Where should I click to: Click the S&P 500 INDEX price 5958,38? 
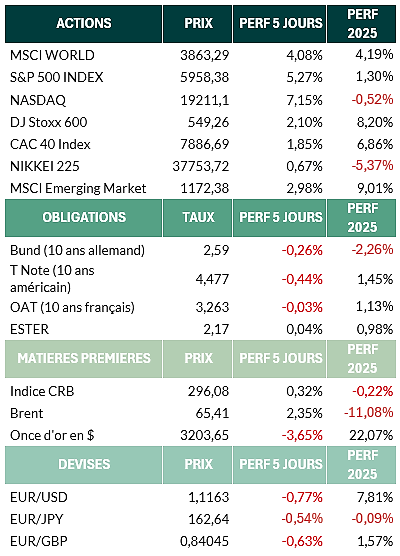point(205,77)
